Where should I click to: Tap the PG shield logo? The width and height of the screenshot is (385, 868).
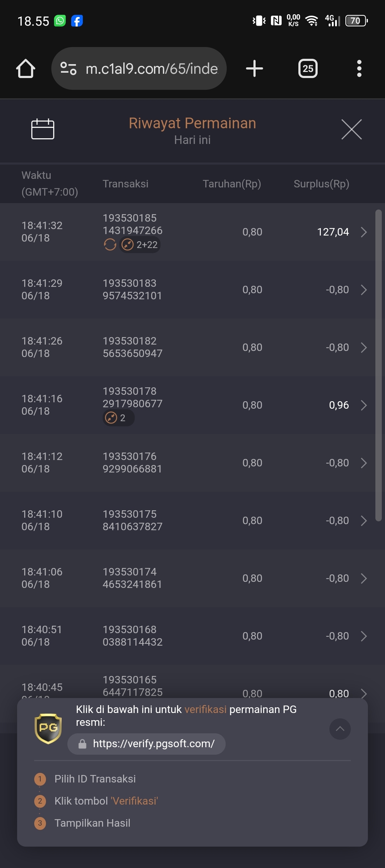pos(48,729)
